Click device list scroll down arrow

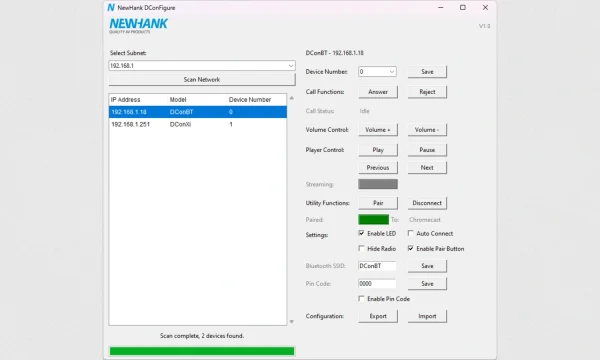pos(292,322)
